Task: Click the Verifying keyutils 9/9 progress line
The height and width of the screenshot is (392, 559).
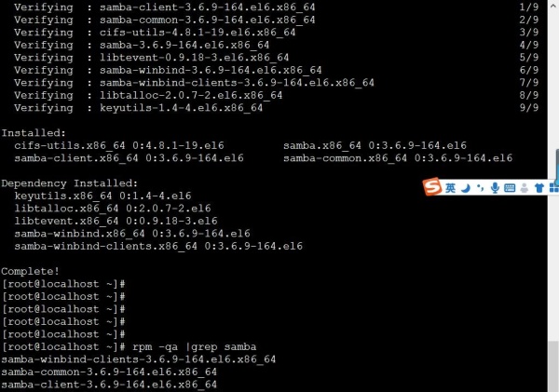Action: pyautogui.click(x=277, y=108)
